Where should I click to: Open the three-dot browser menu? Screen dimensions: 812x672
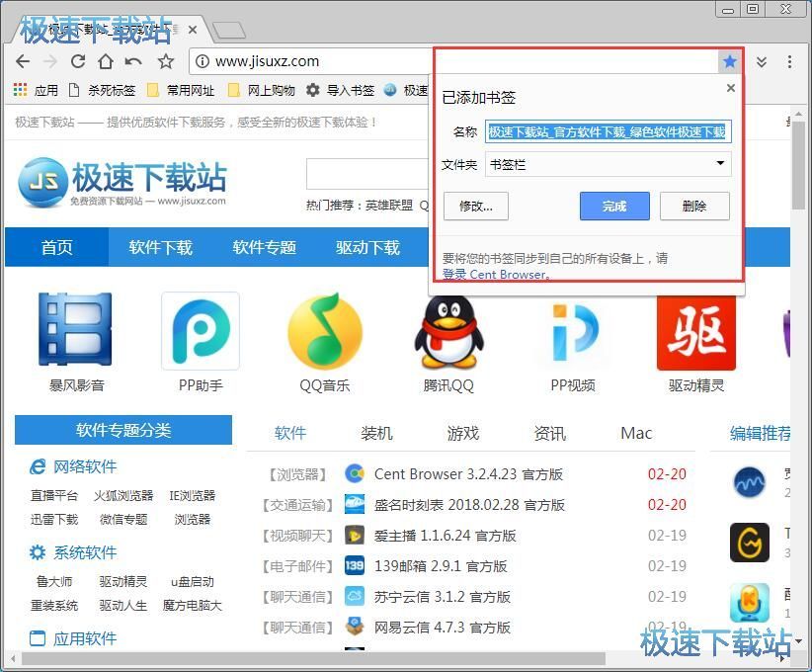pos(789,61)
